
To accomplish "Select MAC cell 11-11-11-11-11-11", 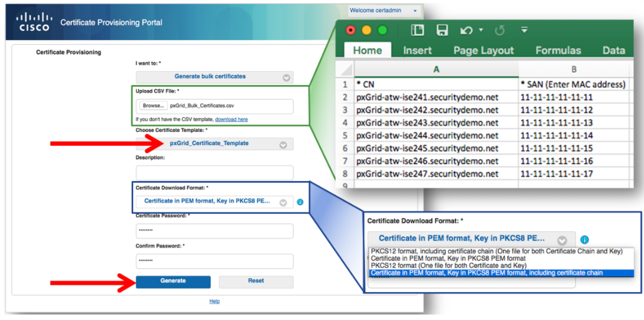I will [573, 97].
